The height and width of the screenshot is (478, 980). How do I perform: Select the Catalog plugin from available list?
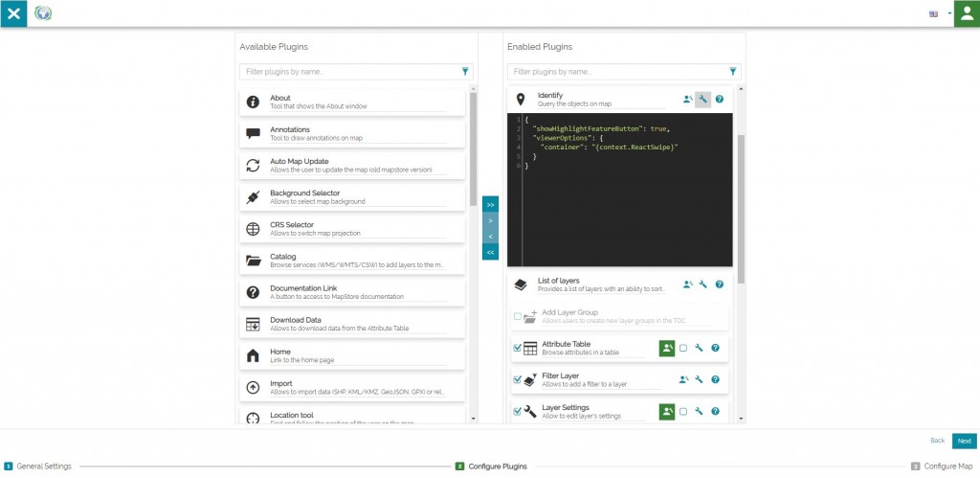(x=345, y=261)
